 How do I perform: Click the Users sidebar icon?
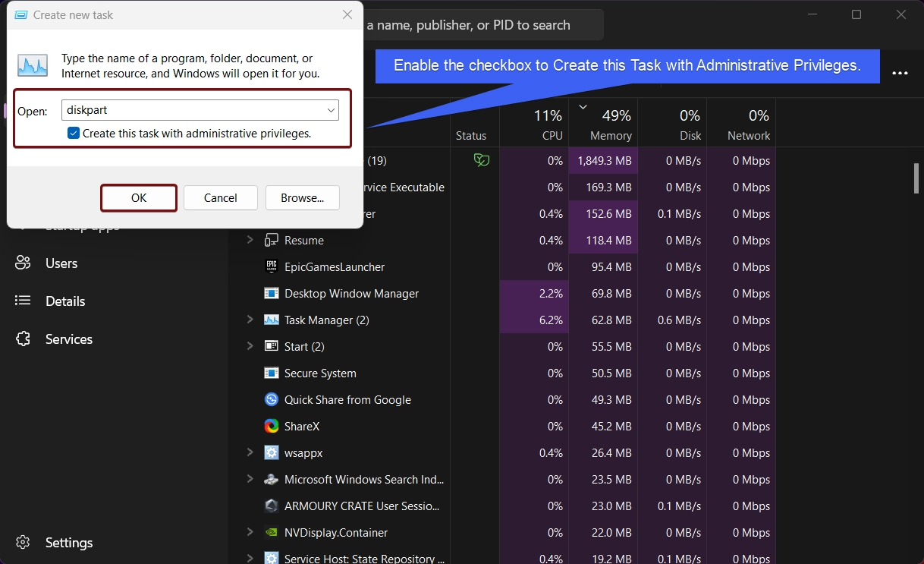23,263
